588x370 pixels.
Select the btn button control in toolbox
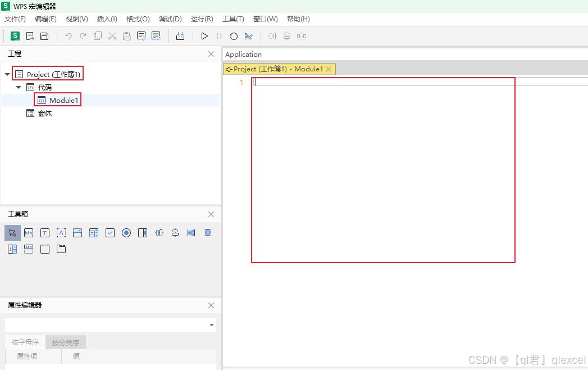tap(29, 233)
